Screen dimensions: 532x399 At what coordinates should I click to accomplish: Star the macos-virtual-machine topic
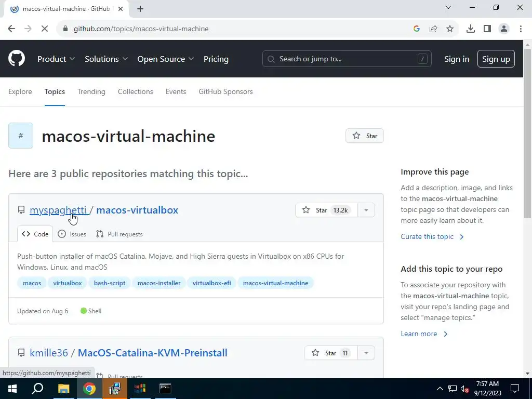(x=365, y=136)
